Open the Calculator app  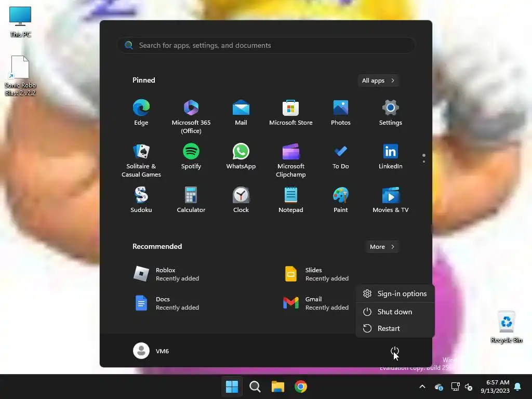click(191, 200)
